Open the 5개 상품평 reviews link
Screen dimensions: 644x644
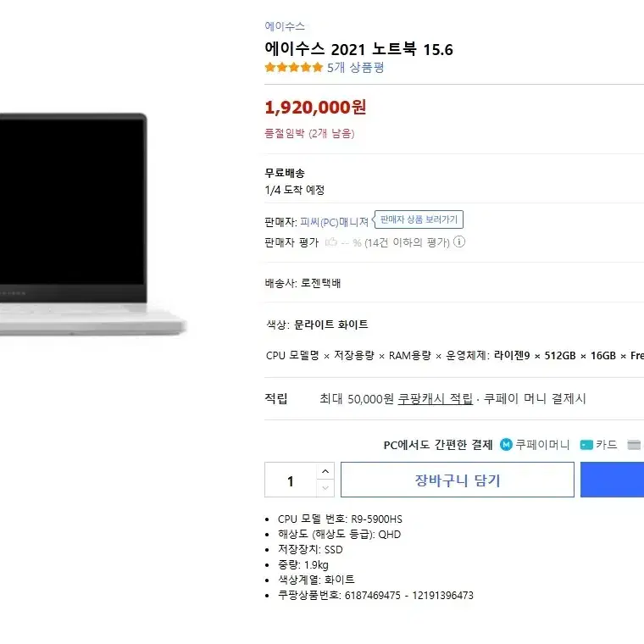[355, 67]
